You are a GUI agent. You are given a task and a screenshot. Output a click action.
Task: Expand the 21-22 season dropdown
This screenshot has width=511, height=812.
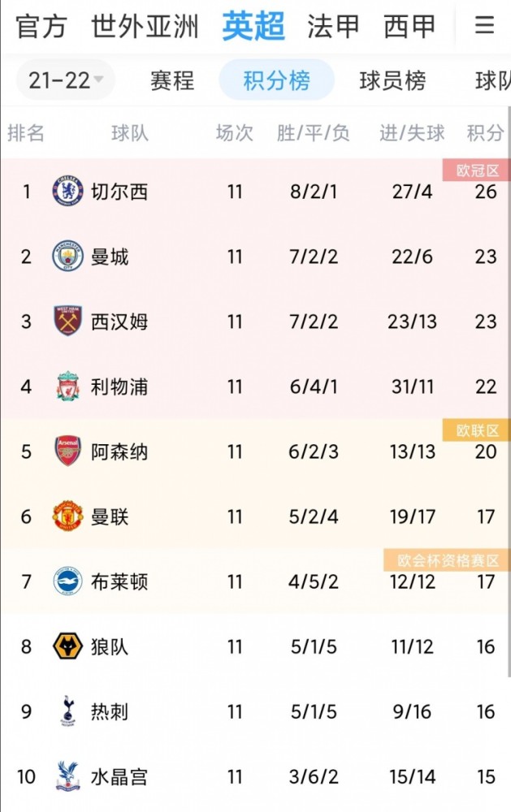tap(65, 80)
